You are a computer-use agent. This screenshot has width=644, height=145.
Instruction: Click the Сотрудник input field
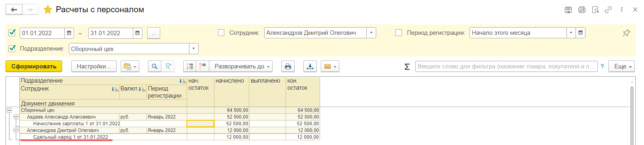pyautogui.click(x=315, y=33)
